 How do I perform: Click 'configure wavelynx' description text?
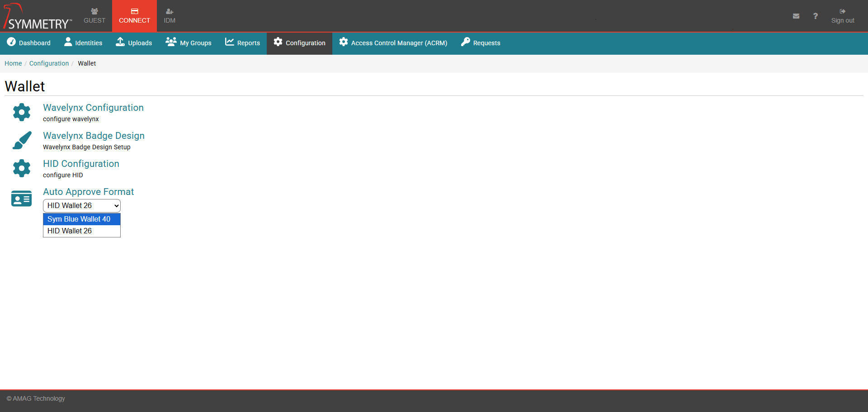tap(71, 119)
